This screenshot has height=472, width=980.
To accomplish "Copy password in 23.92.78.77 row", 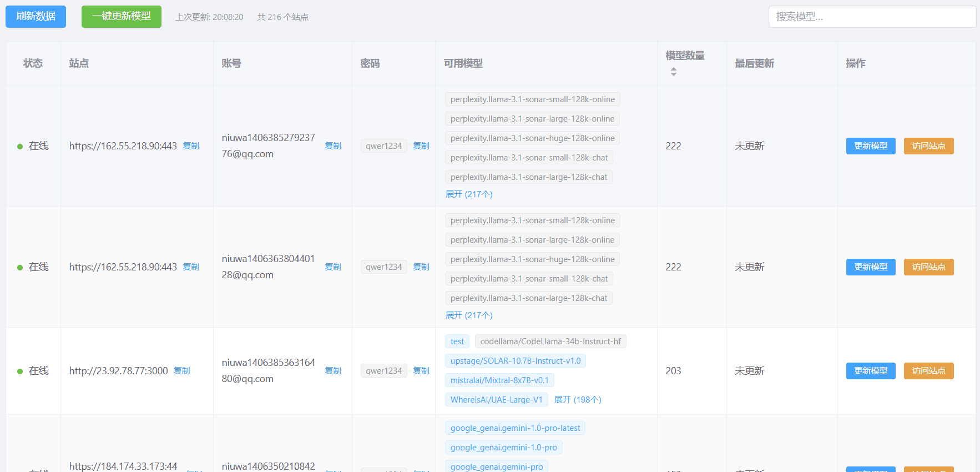I will 421,370.
